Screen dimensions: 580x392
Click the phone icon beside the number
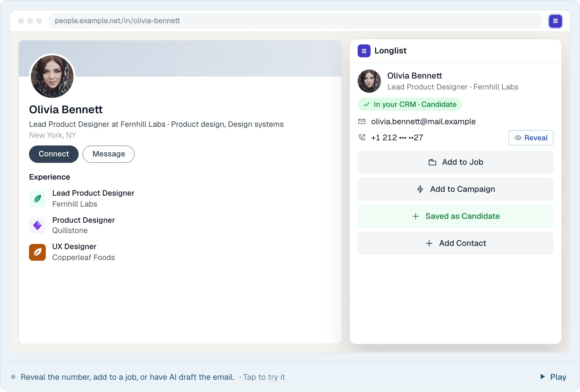coord(362,137)
